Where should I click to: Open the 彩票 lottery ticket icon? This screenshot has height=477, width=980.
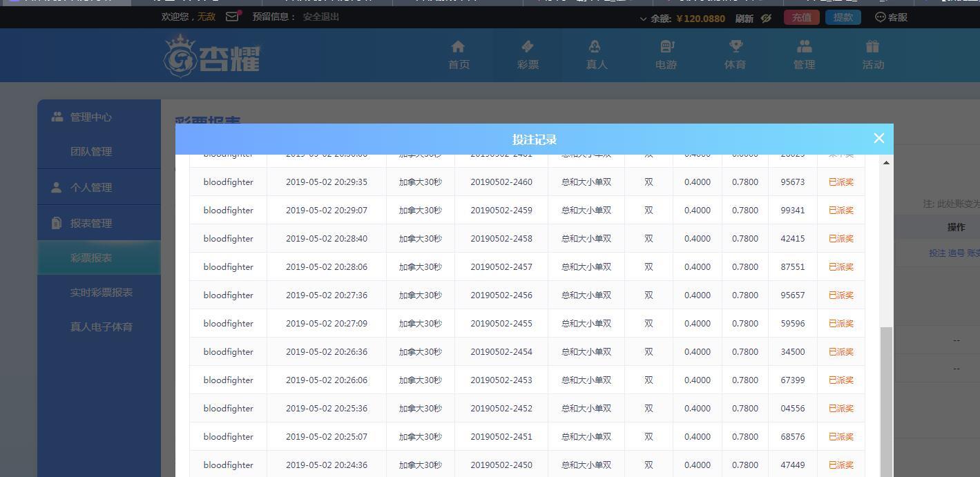coord(527,47)
